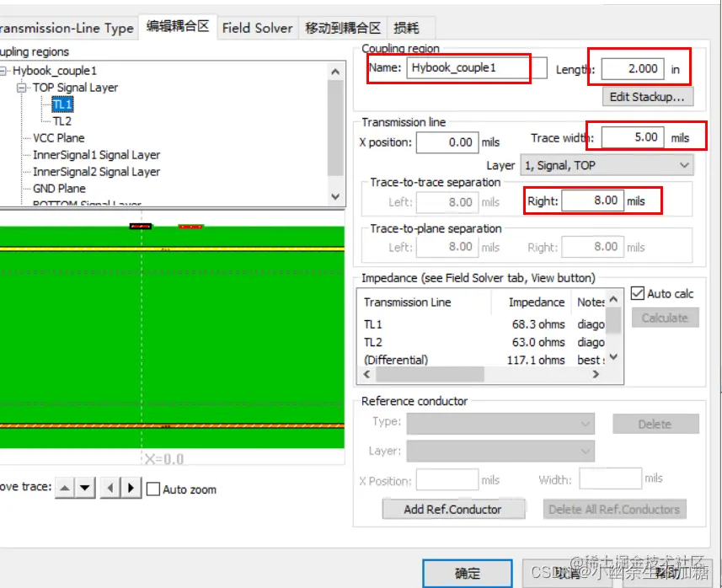Move trace up arrow button

coord(65,488)
